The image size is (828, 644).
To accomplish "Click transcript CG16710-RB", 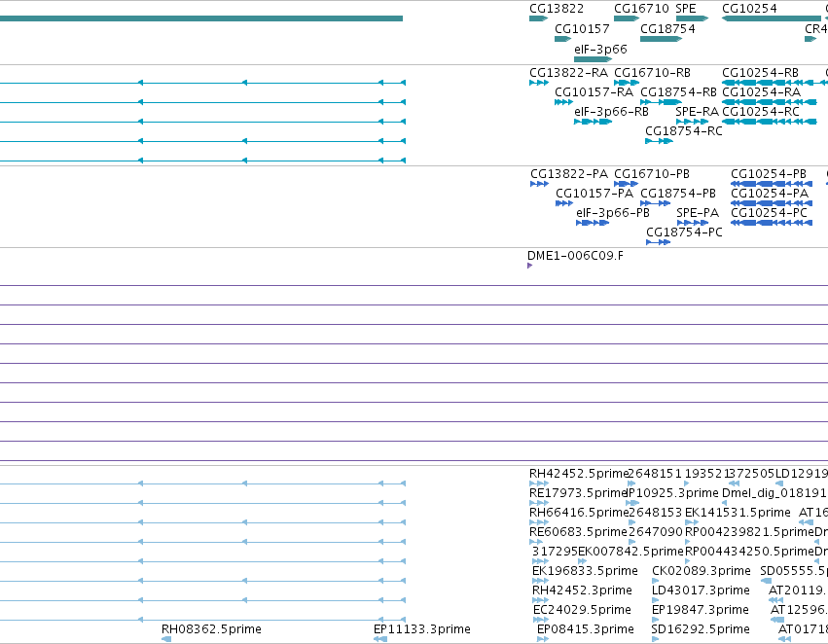I will click(652, 72).
